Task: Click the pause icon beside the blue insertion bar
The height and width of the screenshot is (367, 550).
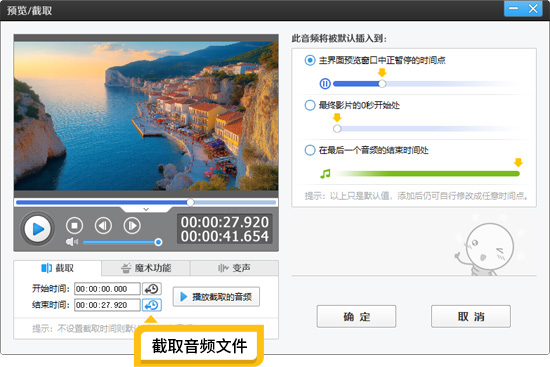Action: pos(325,84)
